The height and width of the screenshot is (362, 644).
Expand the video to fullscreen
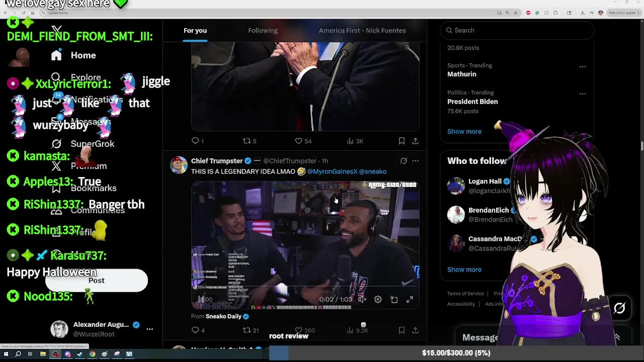click(x=410, y=299)
